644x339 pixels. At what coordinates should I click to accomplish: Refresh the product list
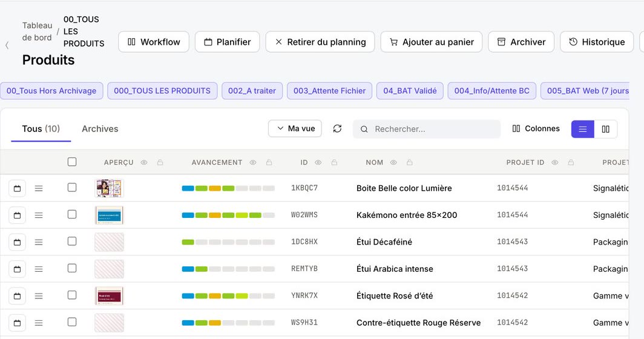tap(337, 128)
